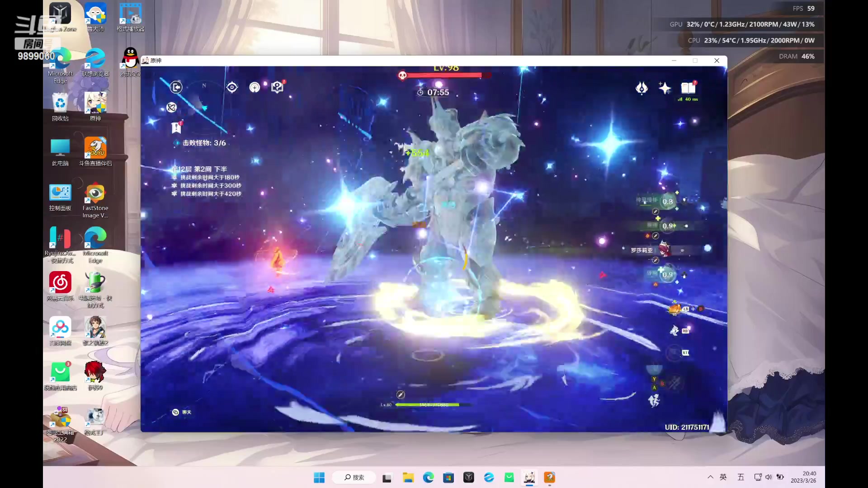Viewport: 868px width, 488px height.
Task: Click 挑战剩余时间大于420秒 condition text
Action: coord(211,194)
